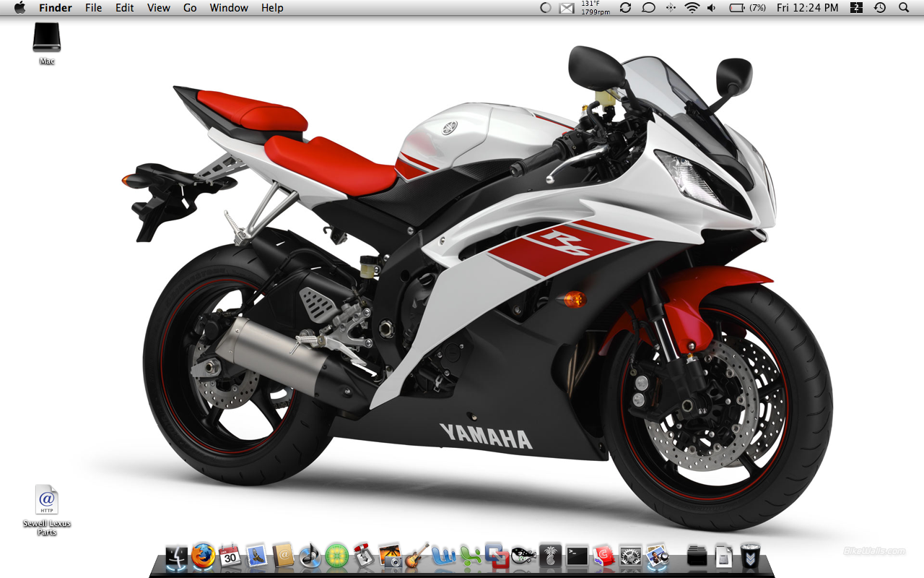Open the View menu
924x578 pixels.
click(159, 8)
